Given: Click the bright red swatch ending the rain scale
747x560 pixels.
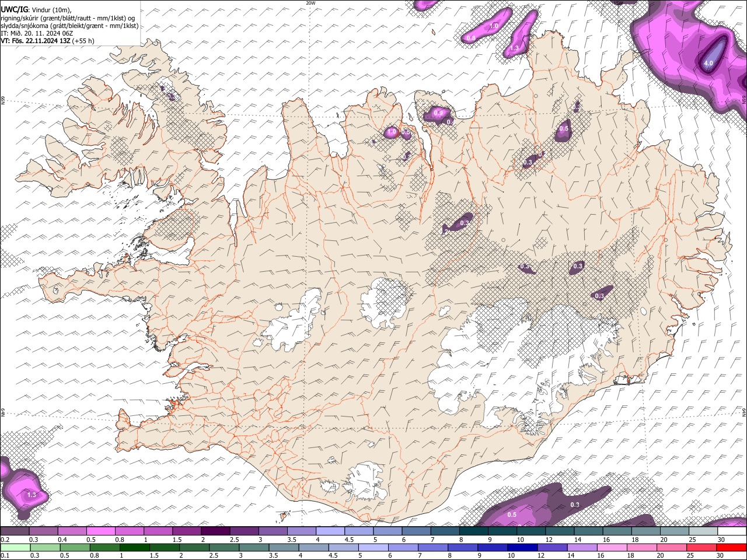Looking at the screenshot, I should click(732, 548).
